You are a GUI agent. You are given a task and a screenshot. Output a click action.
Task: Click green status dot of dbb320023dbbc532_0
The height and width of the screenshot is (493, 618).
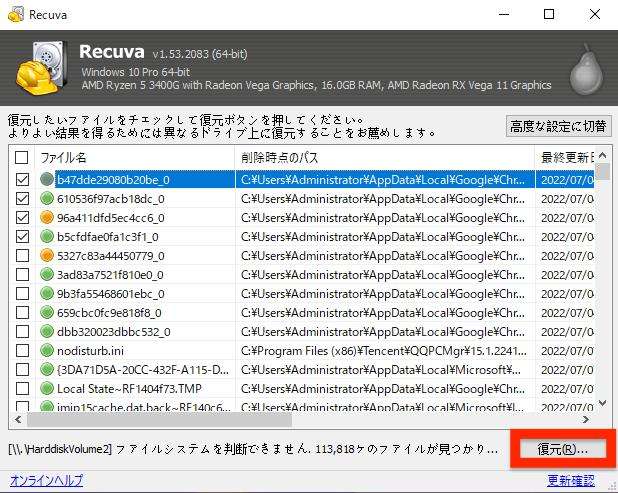coord(47,332)
